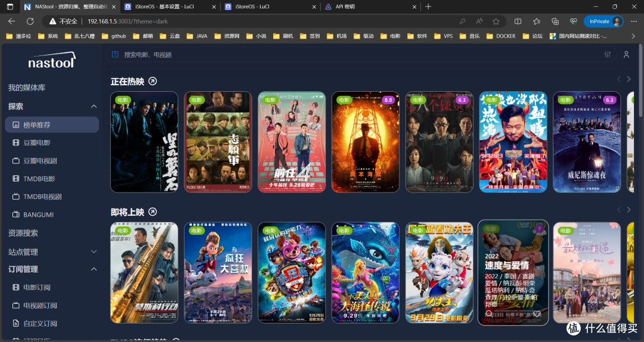Image resolution: width=644 pixels, height=342 pixels.
Task: Refresh the current page
Action: [x=30, y=21]
